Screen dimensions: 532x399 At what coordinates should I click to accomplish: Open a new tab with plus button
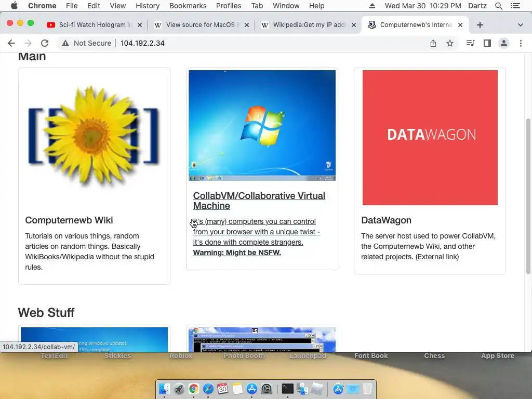(480, 25)
